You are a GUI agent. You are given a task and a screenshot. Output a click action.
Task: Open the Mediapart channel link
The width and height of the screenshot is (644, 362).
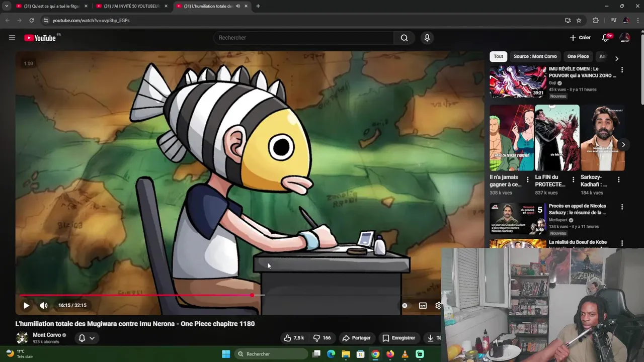click(558, 220)
